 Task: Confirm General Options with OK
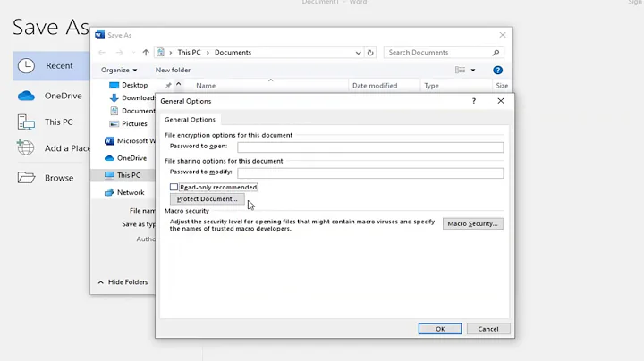pos(440,329)
